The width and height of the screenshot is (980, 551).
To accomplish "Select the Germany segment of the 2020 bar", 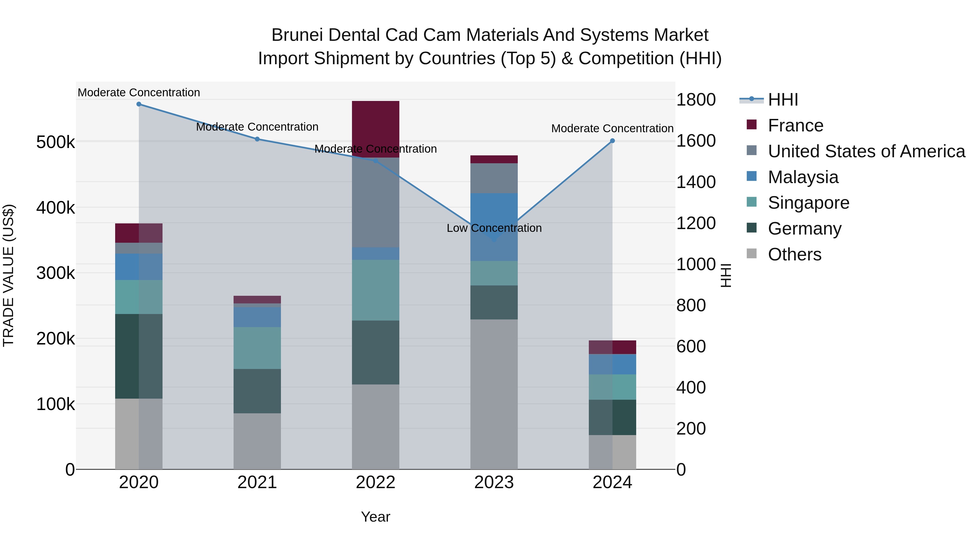I will pos(139,356).
